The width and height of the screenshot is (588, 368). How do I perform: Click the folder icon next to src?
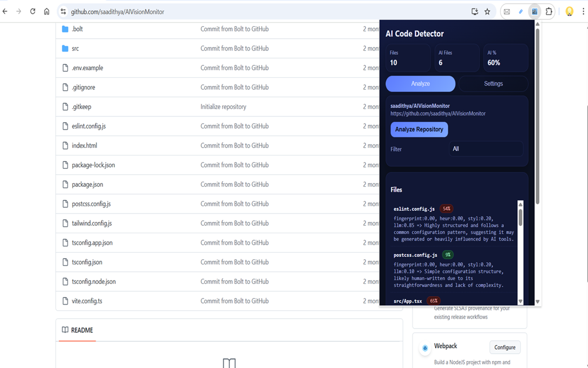coord(65,48)
